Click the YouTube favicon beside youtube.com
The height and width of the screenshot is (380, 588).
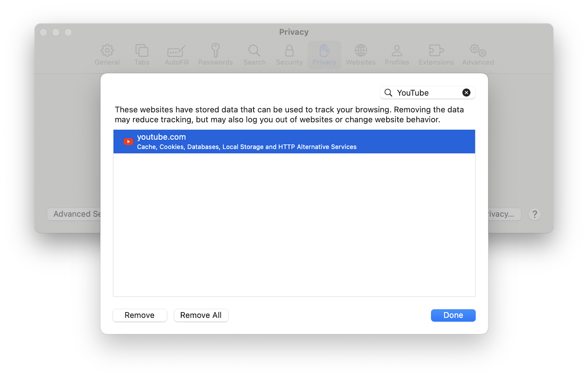(x=128, y=141)
